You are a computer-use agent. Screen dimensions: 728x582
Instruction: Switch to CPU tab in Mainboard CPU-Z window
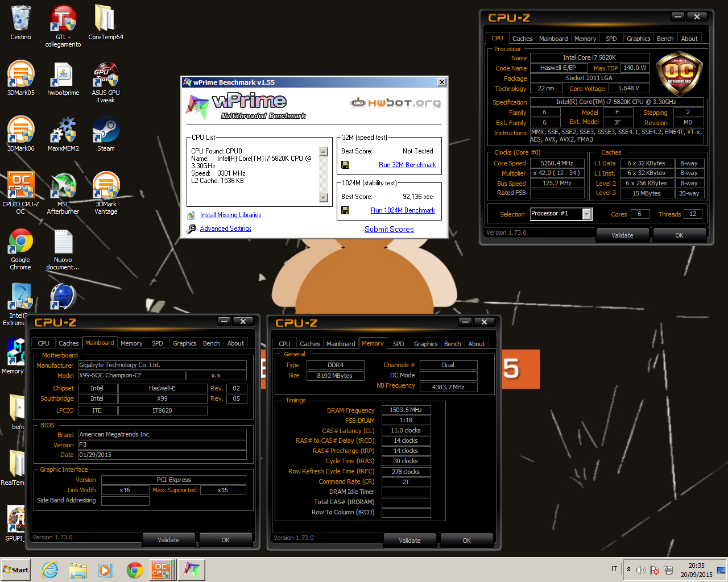(44, 343)
